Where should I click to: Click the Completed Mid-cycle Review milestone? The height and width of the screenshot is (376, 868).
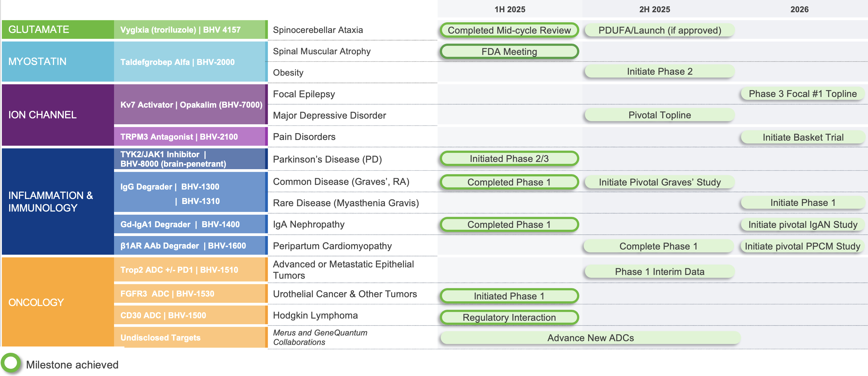tap(509, 30)
